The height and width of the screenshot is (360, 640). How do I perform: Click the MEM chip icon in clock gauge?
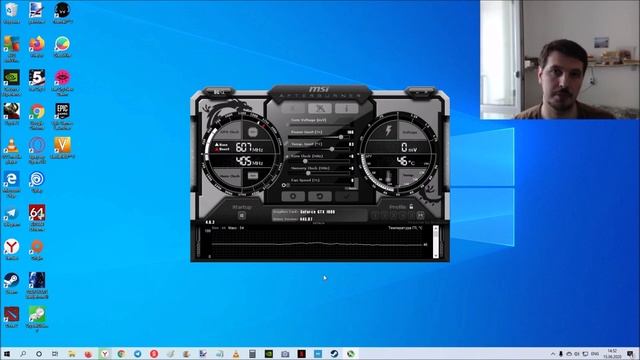(253, 176)
